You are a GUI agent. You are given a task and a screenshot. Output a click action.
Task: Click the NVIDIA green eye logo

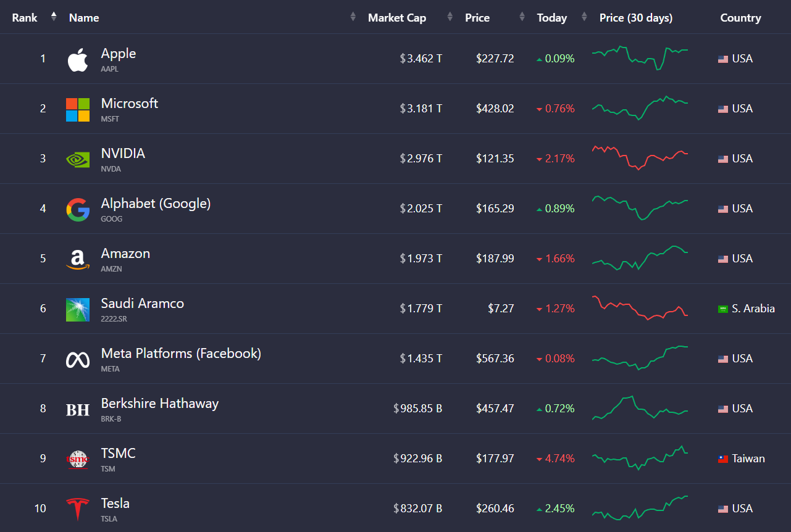[x=78, y=159]
